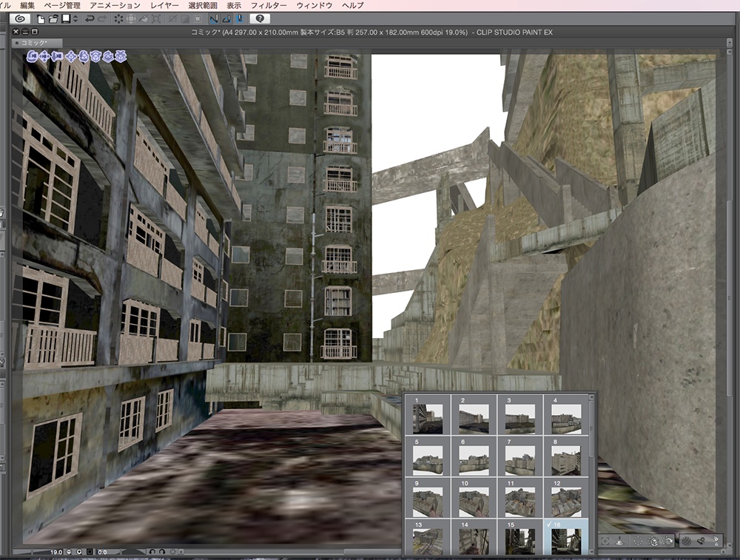
Task: Click the 3D object wireframe cube icon
Action: pyautogui.click(x=653, y=541)
